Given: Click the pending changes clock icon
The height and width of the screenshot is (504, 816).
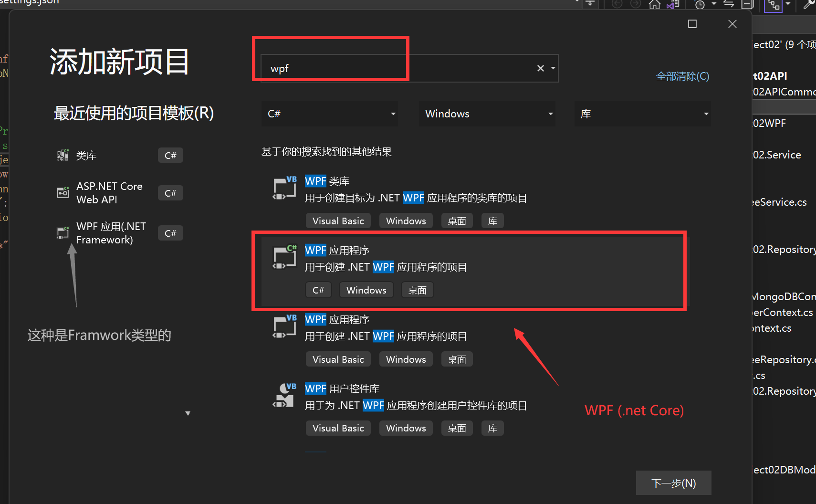Looking at the screenshot, I should (700, 4).
